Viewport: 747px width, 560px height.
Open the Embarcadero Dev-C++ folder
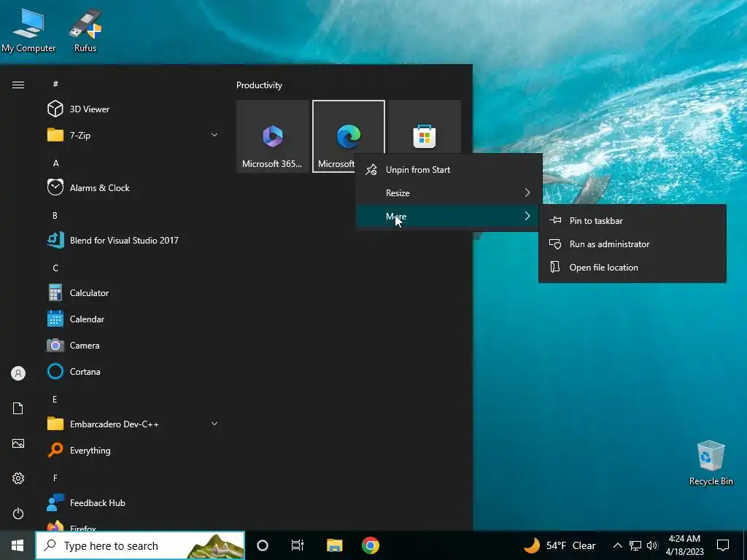tap(133, 424)
